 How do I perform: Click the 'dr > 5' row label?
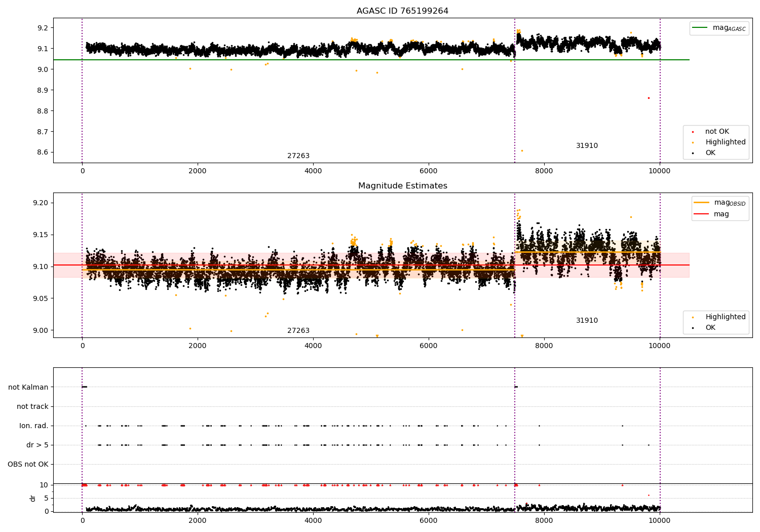click(x=37, y=445)
